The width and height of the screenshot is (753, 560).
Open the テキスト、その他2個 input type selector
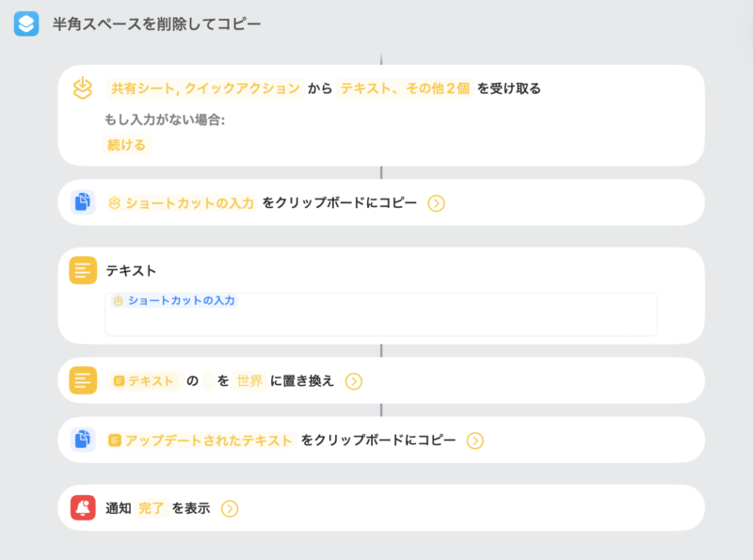click(x=405, y=88)
